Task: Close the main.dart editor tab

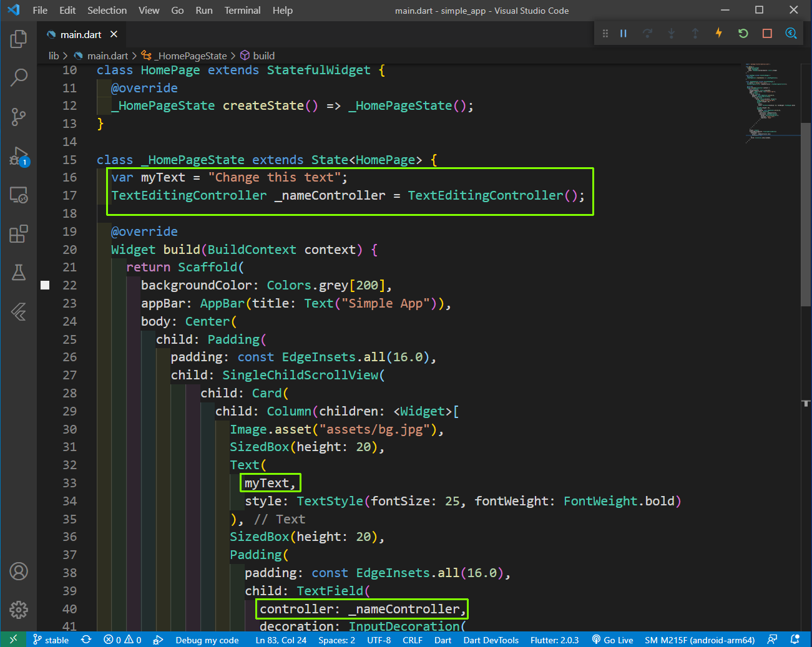Action: pos(114,34)
